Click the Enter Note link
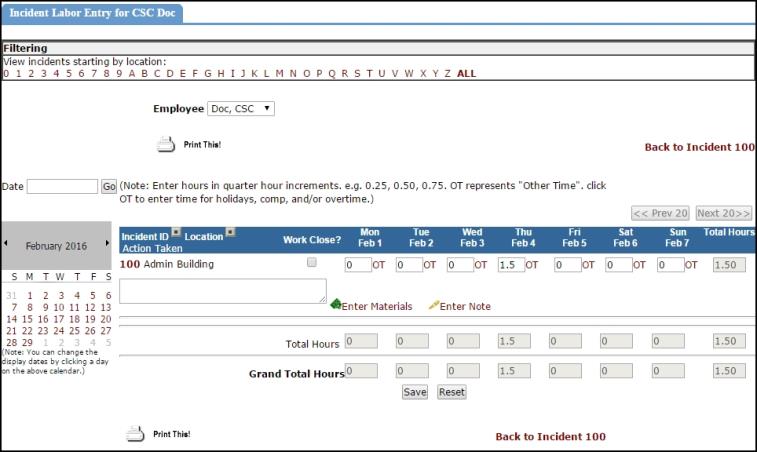This screenshot has width=757, height=452. [x=465, y=306]
